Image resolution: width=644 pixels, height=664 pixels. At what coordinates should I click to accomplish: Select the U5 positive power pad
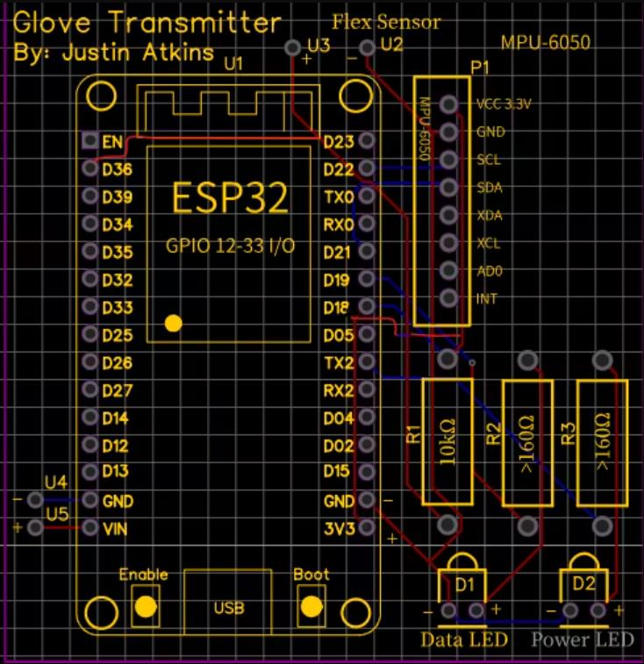click(x=35, y=528)
